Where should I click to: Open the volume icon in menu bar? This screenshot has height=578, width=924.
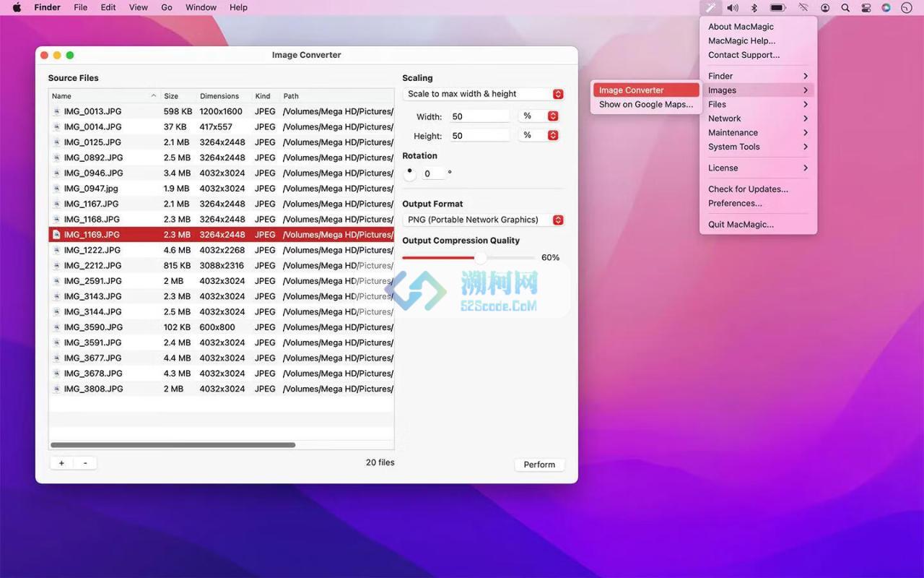[733, 8]
